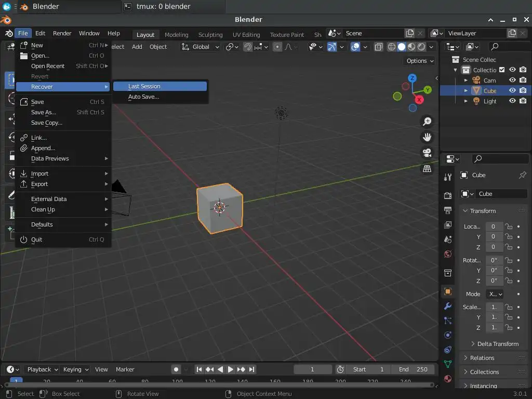
Task: Switch to Sculpting workspace tab
Action: 210,35
